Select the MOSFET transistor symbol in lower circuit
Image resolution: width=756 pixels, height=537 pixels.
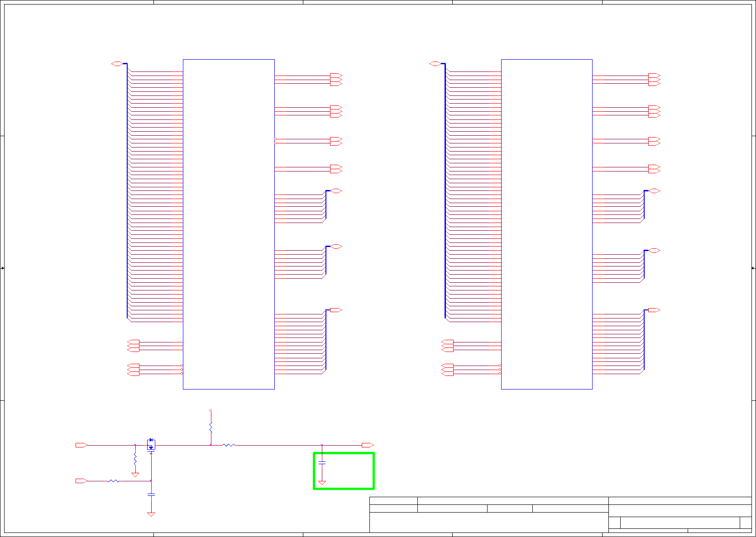pos(151,445)
